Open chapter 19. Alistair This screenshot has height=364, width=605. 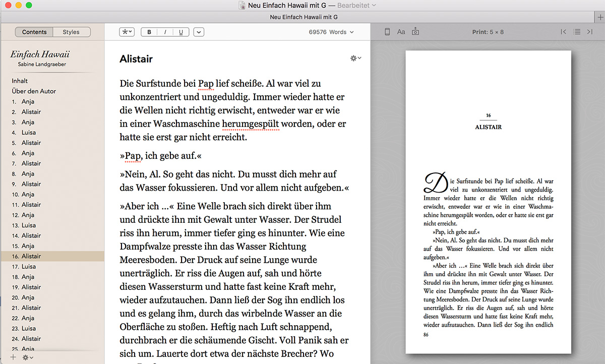52,287
